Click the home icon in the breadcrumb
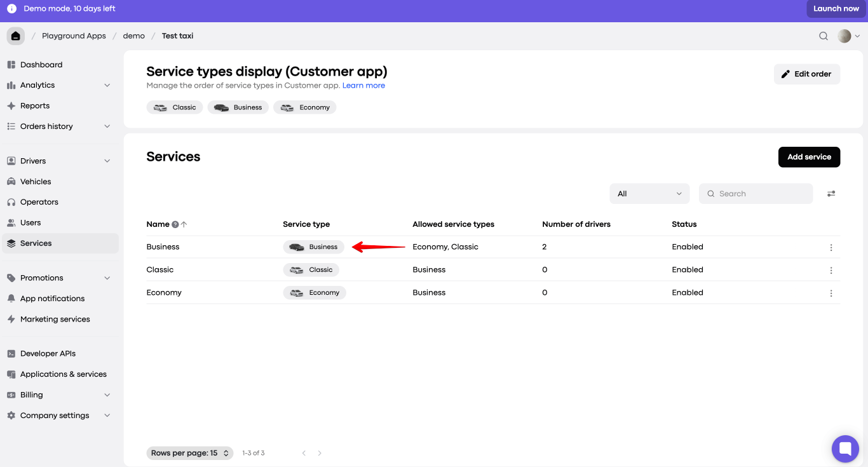 pos(16,36)
